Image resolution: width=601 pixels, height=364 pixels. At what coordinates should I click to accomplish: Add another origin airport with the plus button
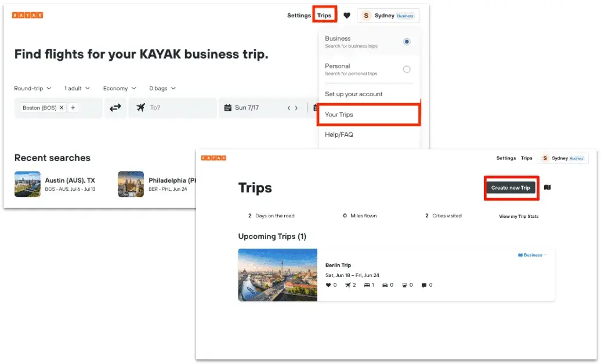point(73,108)
